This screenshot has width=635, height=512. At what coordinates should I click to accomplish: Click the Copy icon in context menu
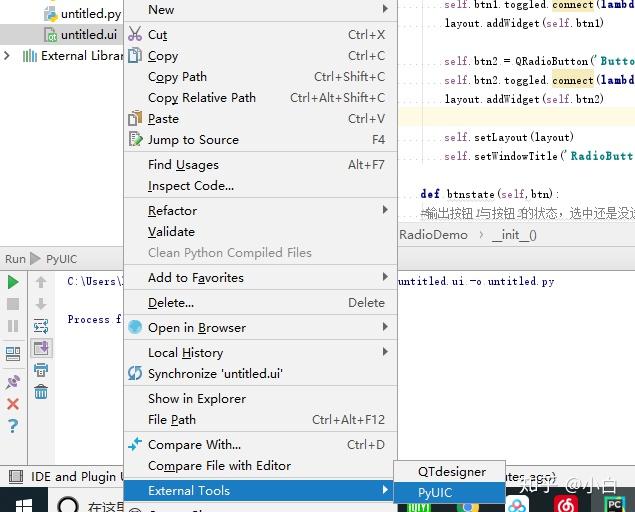[x=135, y=55]
